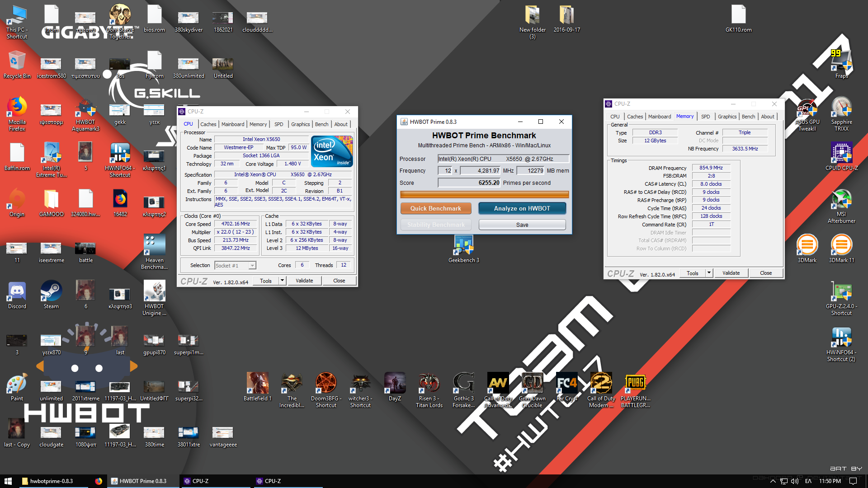
Task: Switch to Mainboard tab in left CPU-Z
Action: (233, 124)
